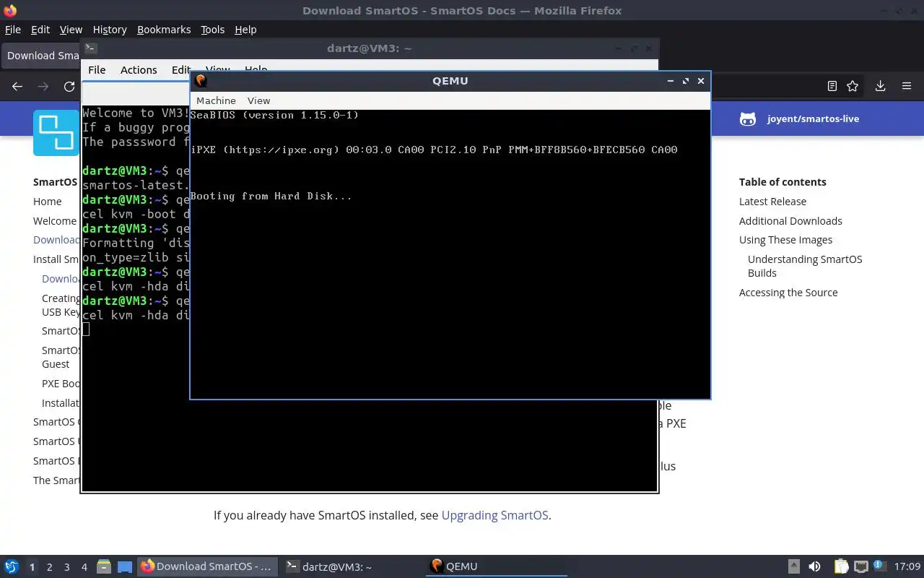Click the terminal window title icon
Image resolution: width=924 pixels, height=578 pixels.
[x=90, y=48]
